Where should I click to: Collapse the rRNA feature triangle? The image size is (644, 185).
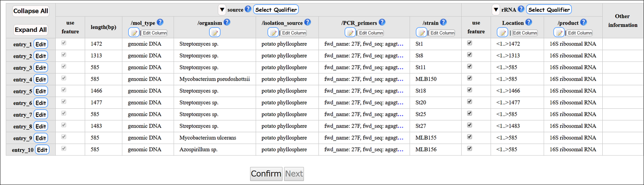(x=496, y=10)
